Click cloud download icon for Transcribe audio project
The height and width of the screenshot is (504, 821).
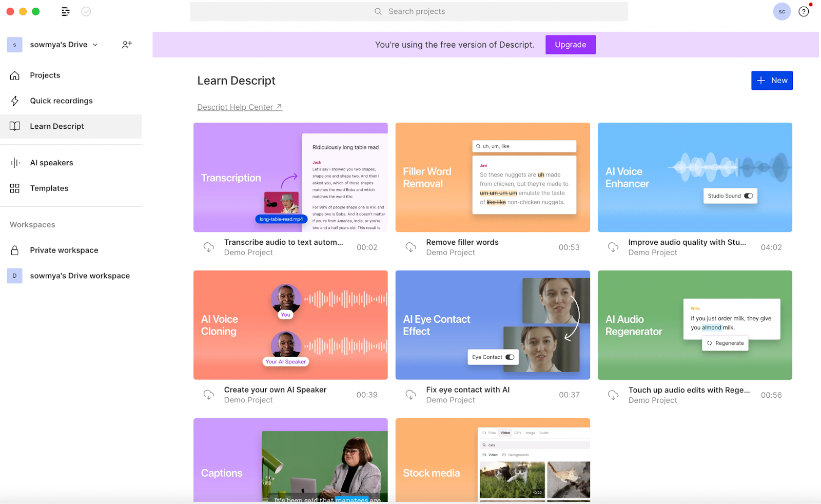click(209, 247)
